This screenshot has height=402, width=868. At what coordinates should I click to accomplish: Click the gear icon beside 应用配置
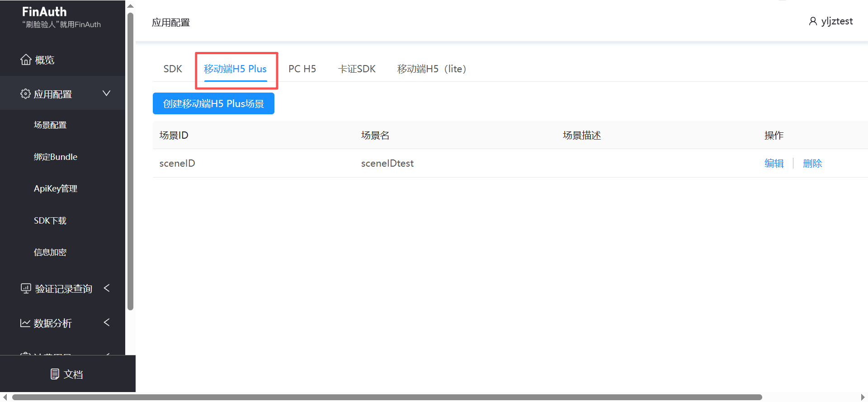[25, 94]
